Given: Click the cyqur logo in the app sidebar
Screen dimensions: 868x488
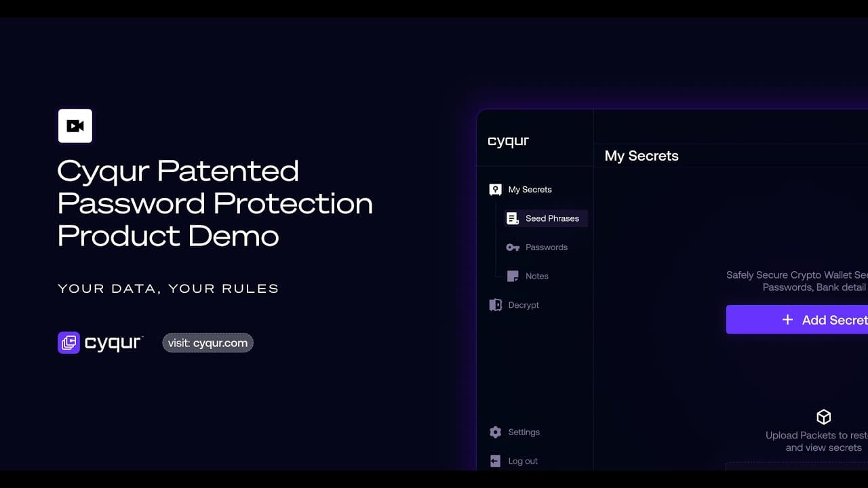Looking at the screenshot, I should pos(508,142).
